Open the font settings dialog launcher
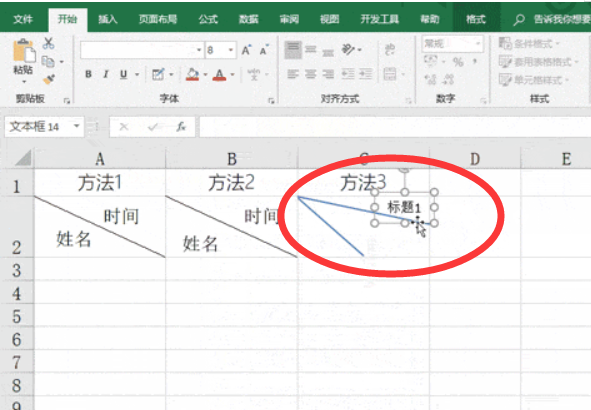This screenshot has width=591, height=410. click(x=271, y=100)
